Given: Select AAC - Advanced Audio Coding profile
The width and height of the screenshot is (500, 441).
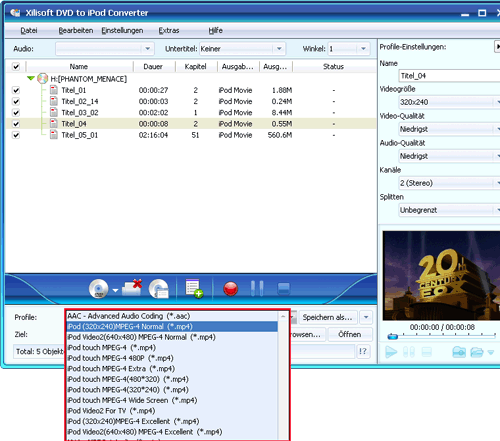Looking at the screenshot, I should (x=172, y=316).
